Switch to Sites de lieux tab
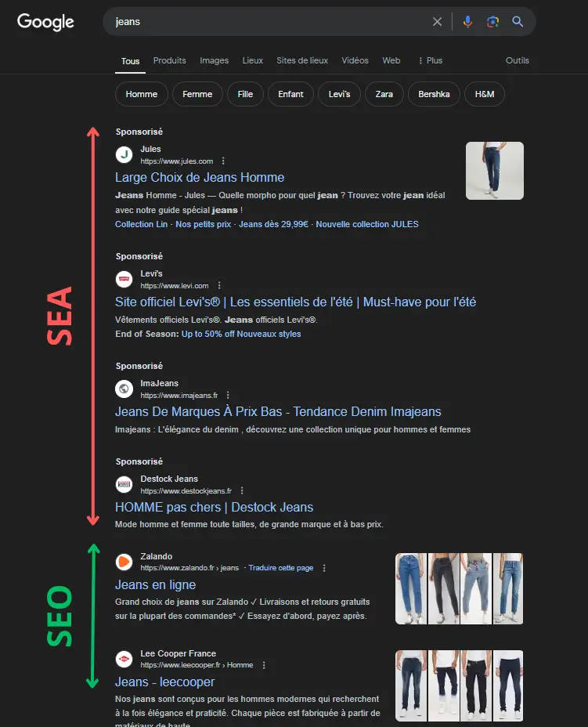 coord(302,60)
